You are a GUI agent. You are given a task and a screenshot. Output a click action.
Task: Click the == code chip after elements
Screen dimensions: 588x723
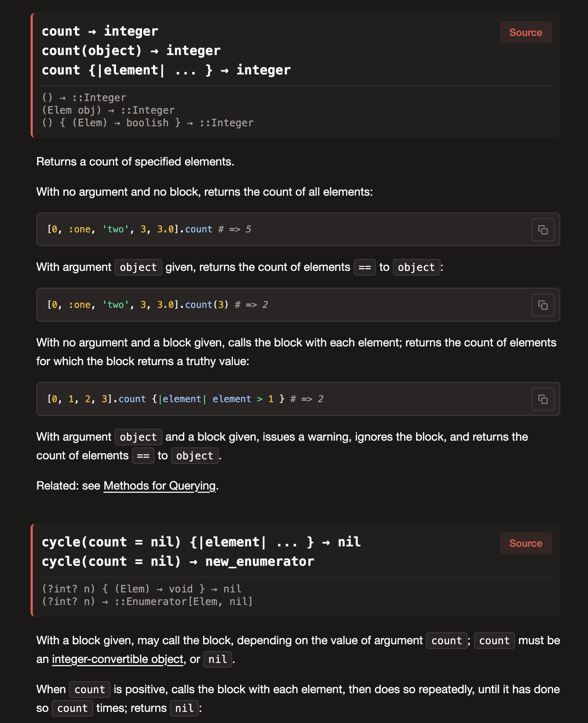[x=365, y=267]
